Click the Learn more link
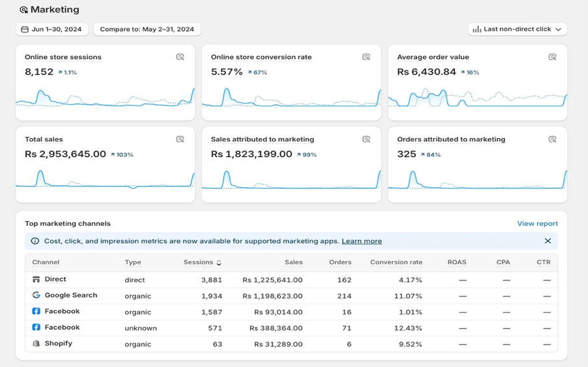 (361, 241)
